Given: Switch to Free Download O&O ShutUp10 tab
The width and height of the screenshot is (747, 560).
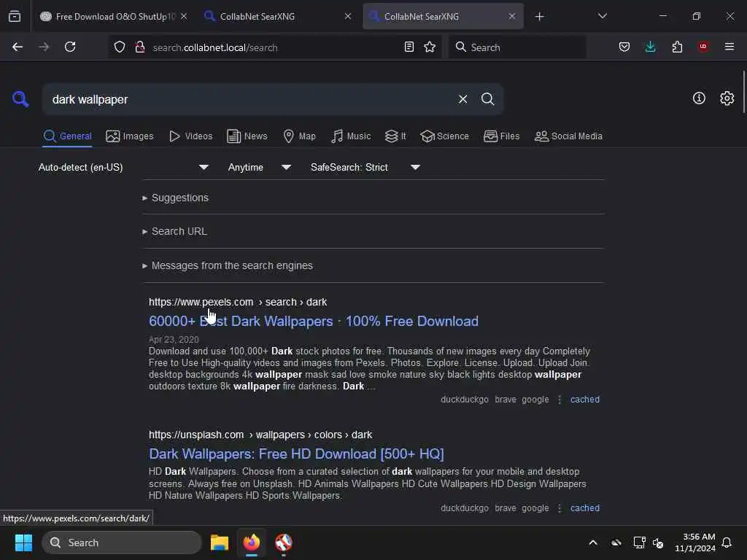Looking at the screenshot, I should click(x=113, y=16).
